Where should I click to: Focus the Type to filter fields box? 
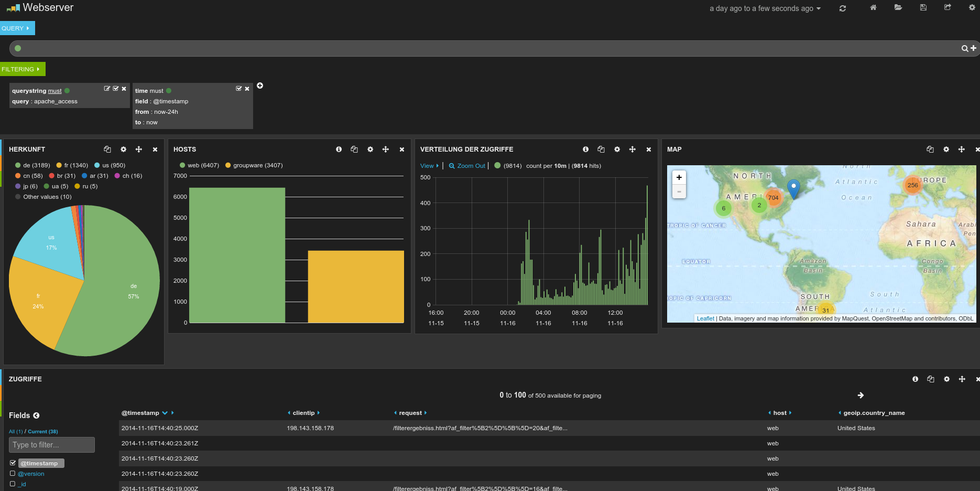point(52,445)
